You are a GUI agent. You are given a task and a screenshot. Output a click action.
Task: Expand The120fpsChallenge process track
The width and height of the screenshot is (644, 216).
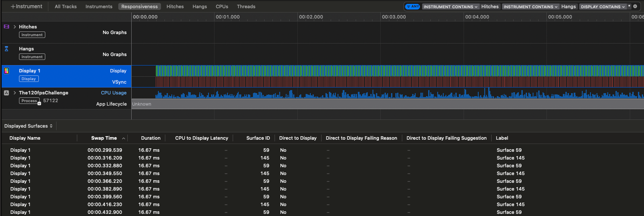point(15,93)
